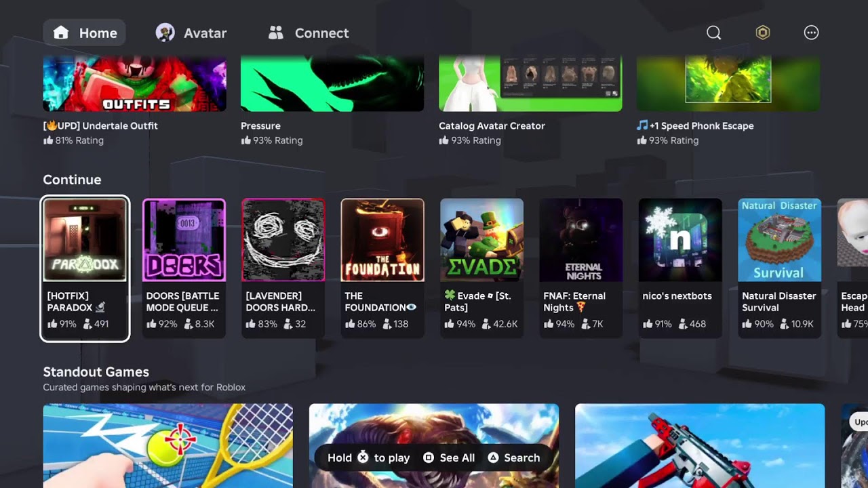868x488 pixels.
Task: Click the Evade [St. Pats] title
Action: point(477,302)
